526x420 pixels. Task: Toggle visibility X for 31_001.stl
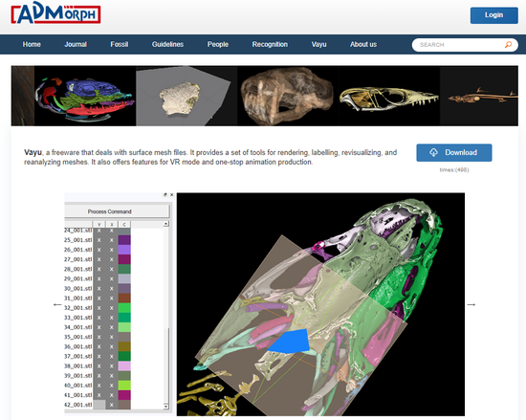click(99, 298)
